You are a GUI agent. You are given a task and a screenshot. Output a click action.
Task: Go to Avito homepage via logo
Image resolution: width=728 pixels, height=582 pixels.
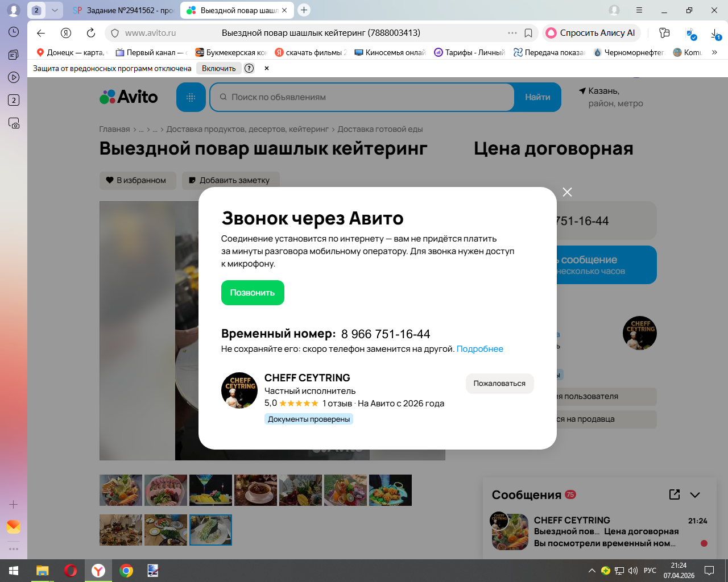129,97
